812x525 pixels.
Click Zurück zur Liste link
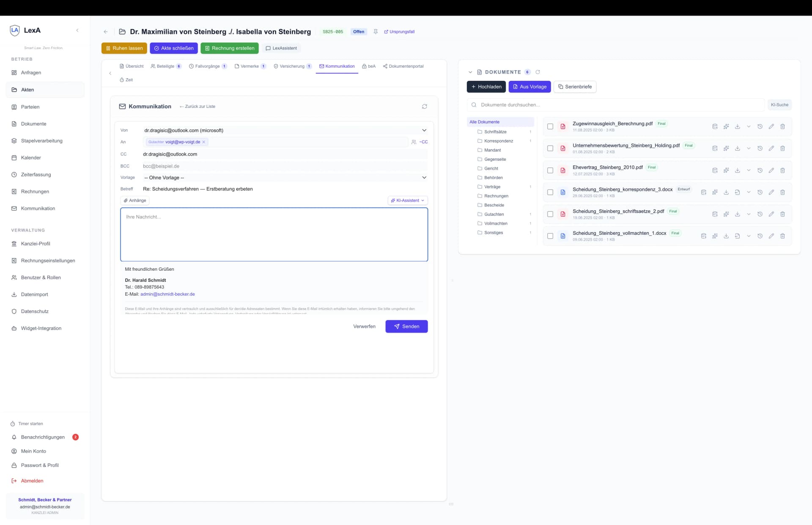coord(198,107)
